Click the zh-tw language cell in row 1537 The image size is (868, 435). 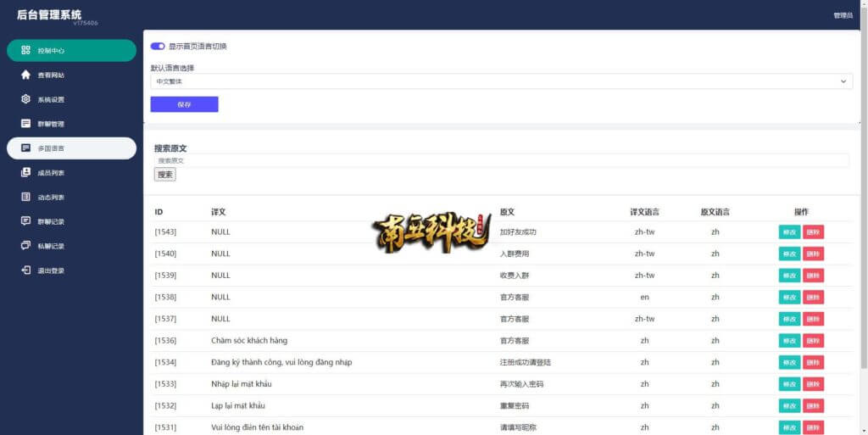click(x=644, y=319)
